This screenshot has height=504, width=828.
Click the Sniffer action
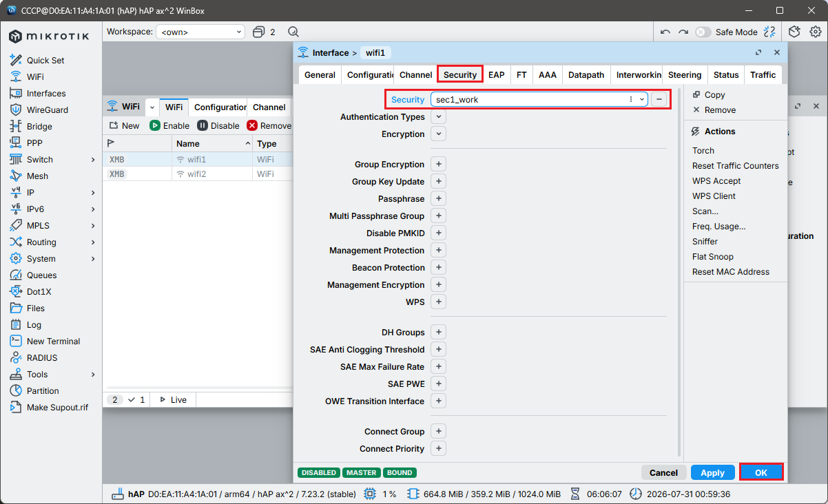(705, 241)
